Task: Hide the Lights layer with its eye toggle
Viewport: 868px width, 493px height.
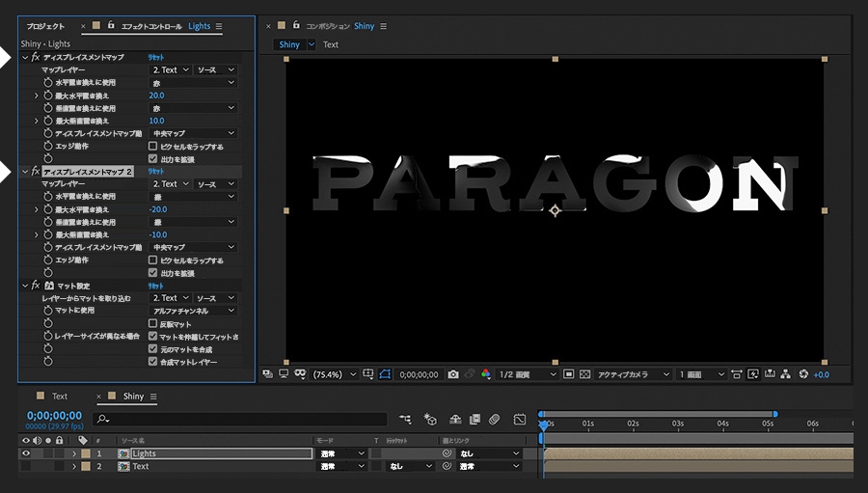Action: [25, 453]
